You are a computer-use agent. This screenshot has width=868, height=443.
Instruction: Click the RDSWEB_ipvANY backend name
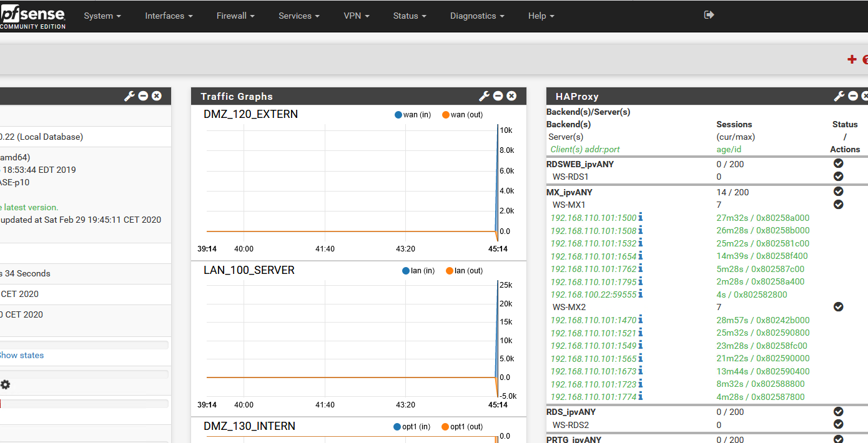coord(580,164)
